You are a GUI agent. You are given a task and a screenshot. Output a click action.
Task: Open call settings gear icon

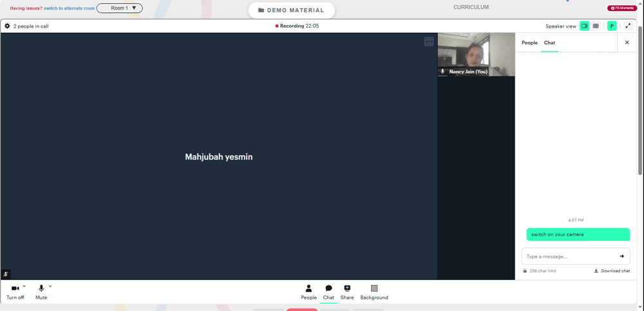click(7, 26)
